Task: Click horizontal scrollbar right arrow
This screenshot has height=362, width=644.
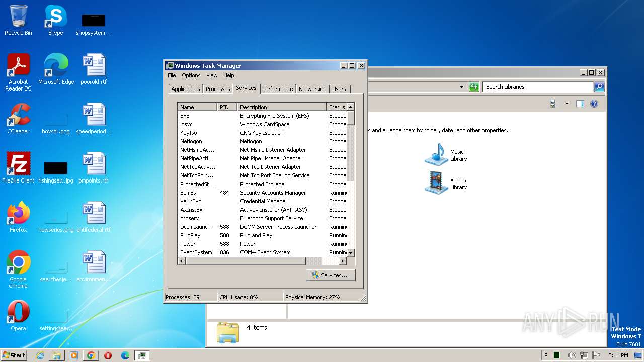Action: coord(343,261)
